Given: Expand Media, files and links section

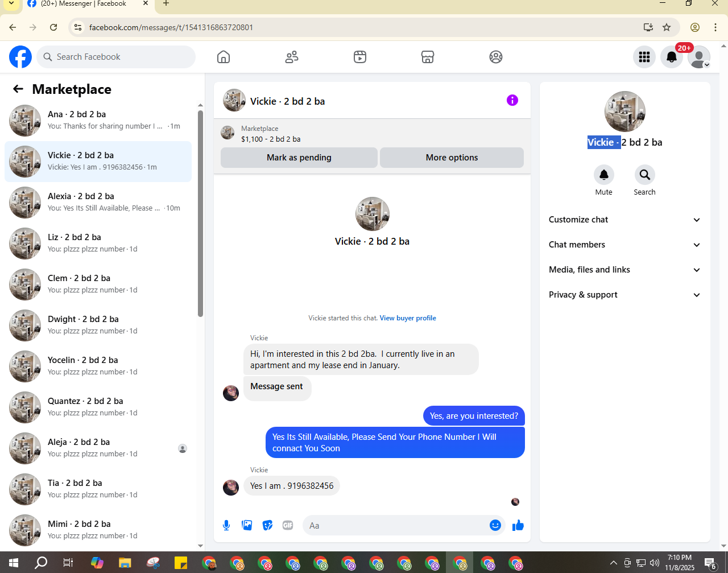Looking at the screenshot, I should [x=624, y=270].
